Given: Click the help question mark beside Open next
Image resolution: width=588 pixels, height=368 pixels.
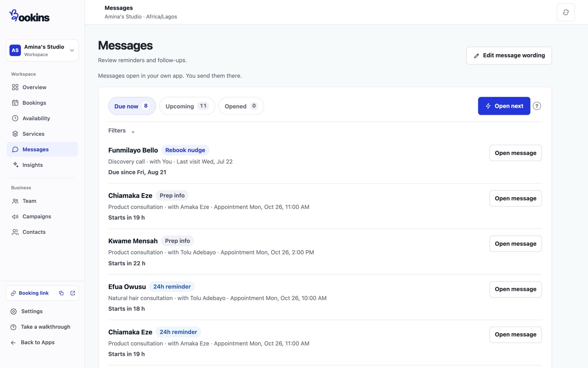Looking at the screenshot, I should pyautogui.click(x=537, y=106).
